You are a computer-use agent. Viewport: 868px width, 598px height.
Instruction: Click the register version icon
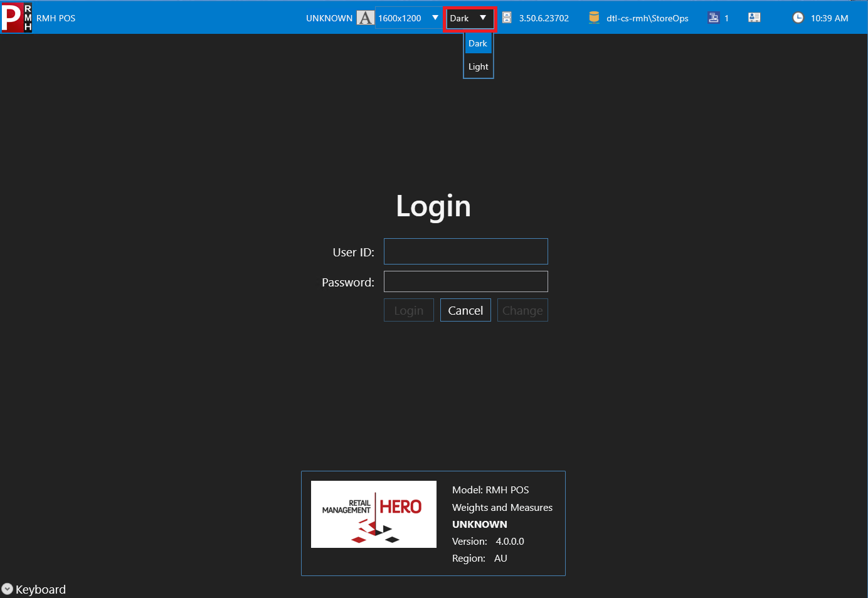tap(507, 18)
